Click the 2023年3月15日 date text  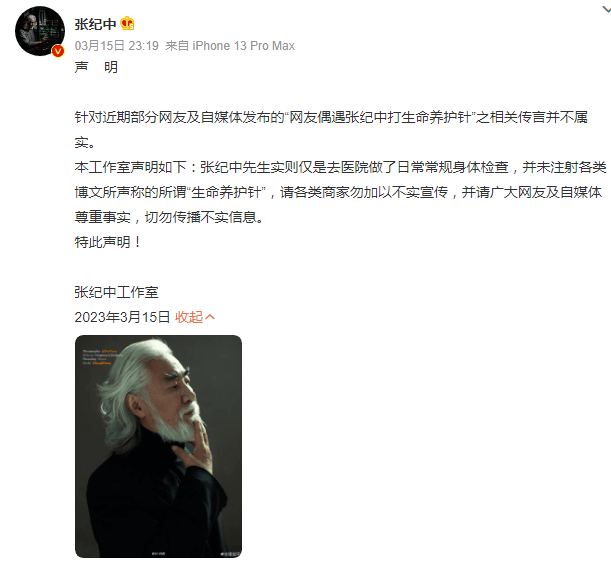point(122,317)
